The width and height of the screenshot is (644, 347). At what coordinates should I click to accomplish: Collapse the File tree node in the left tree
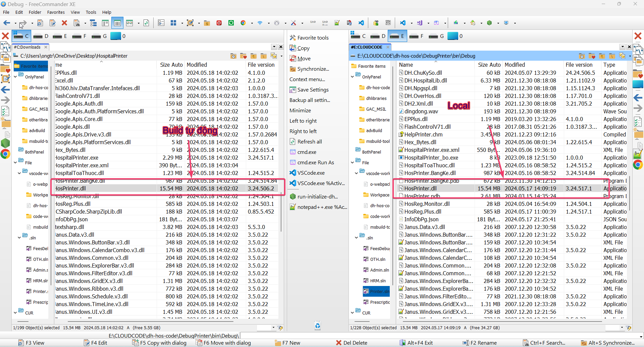coord(15,163)
